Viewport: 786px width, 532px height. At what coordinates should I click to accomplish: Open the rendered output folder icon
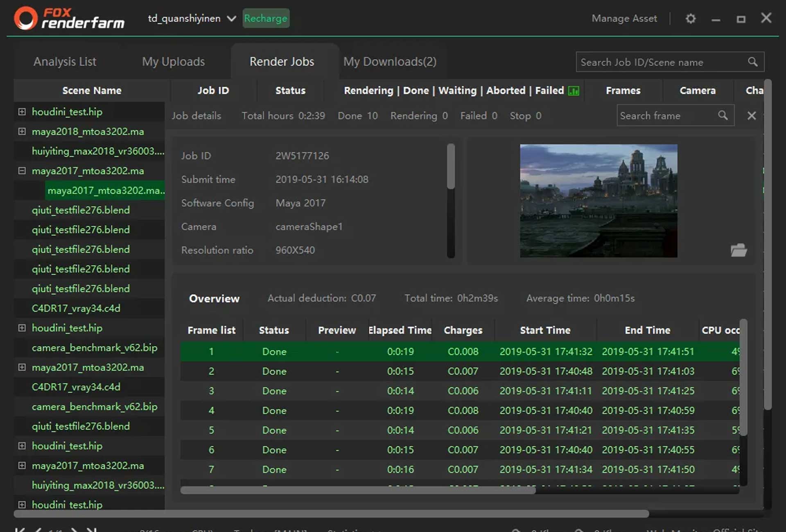[739, 250]
